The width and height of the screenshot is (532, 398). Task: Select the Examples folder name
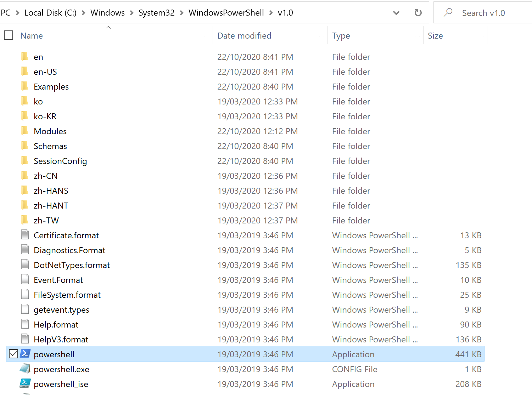coord(51,87)
